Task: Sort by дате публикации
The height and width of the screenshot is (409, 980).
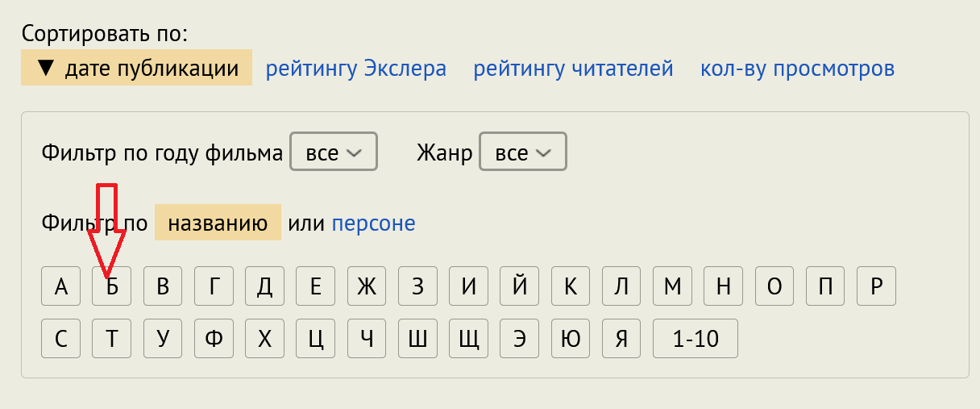Action: 137,69
